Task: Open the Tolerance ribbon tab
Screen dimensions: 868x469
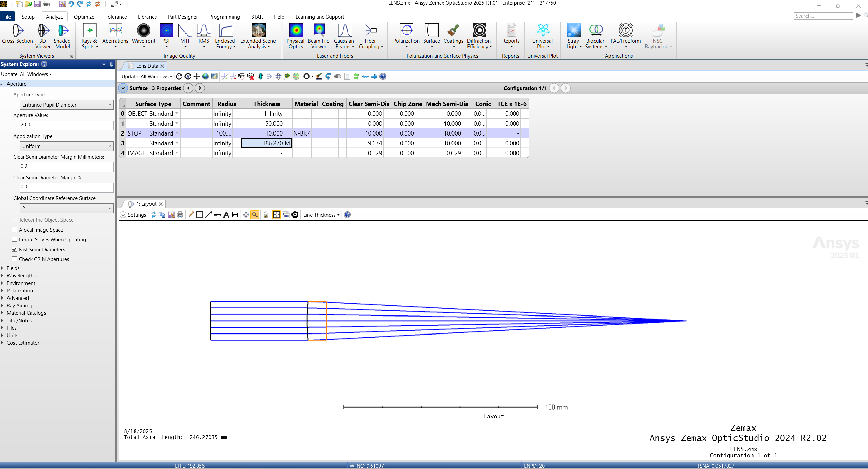Action: [x=116, y=17]
